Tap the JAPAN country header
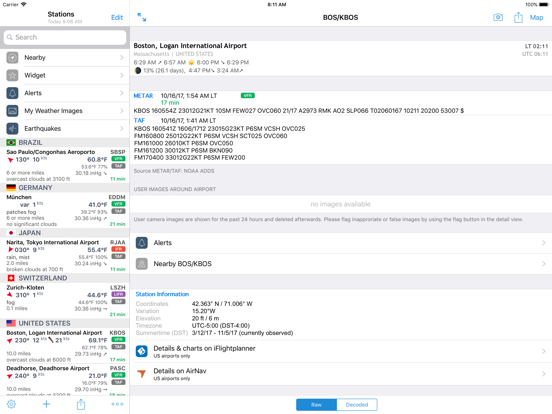This screenshot has height=414, width=552. (x=65, y=233)
